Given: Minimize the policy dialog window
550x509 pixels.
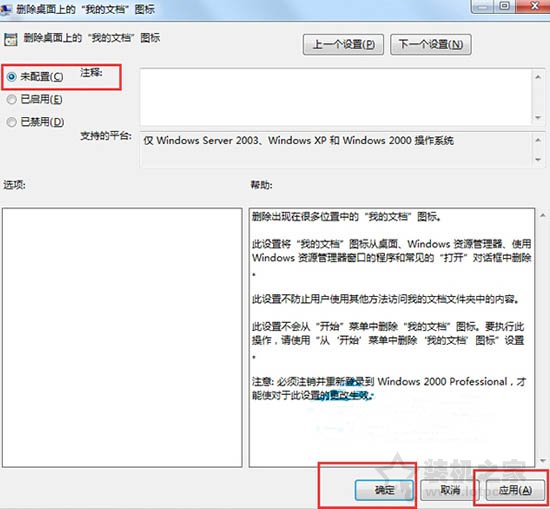Looking at the screenshot, I should point(482,6).
